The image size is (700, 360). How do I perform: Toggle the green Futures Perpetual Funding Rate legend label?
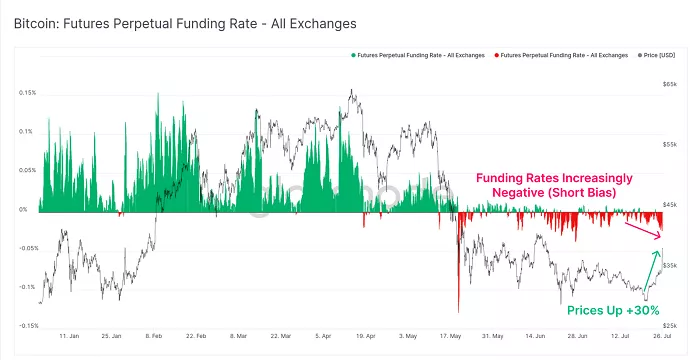click(x=421, y=55)
